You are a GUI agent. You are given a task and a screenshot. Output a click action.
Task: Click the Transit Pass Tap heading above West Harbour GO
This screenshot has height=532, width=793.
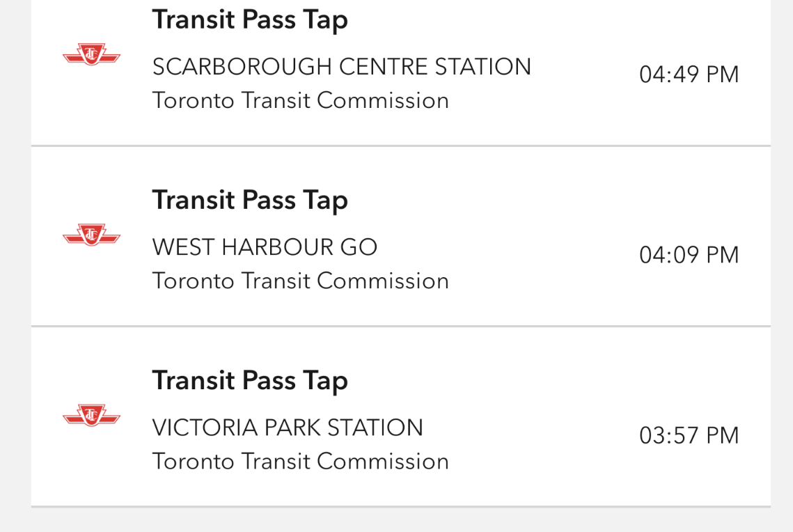pos(250,200)
